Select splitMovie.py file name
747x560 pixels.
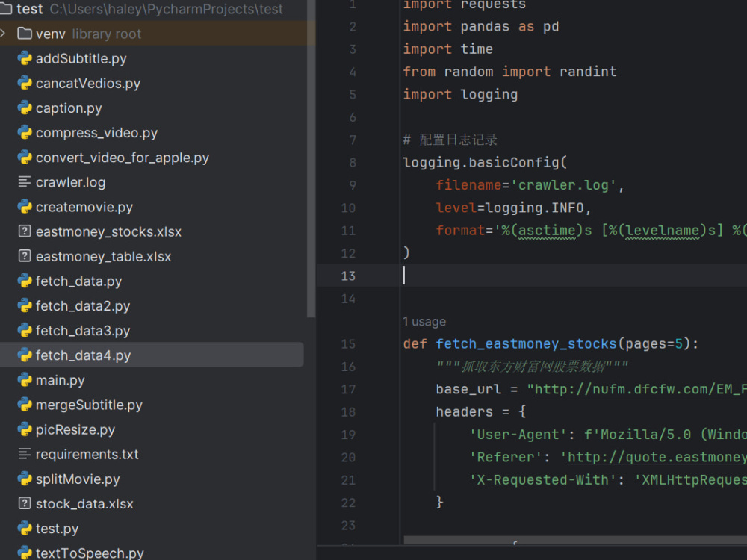[78, 479]
